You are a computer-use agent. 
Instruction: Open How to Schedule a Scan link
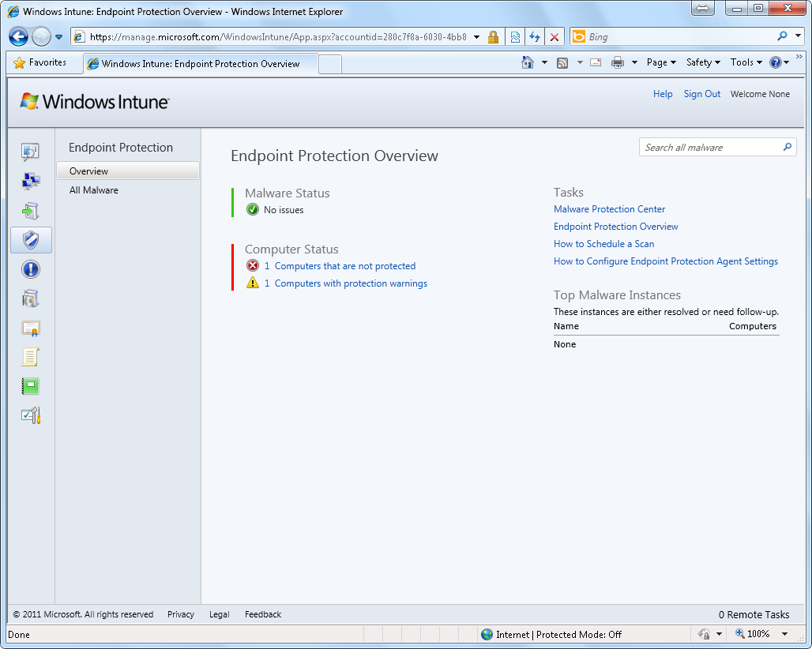tap(603, 244)
